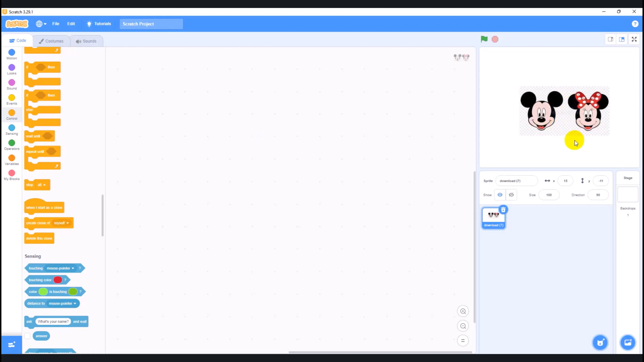Reset workspace zoom to default
The width and height of the screenshot is (644, 362).
(463, 341)
